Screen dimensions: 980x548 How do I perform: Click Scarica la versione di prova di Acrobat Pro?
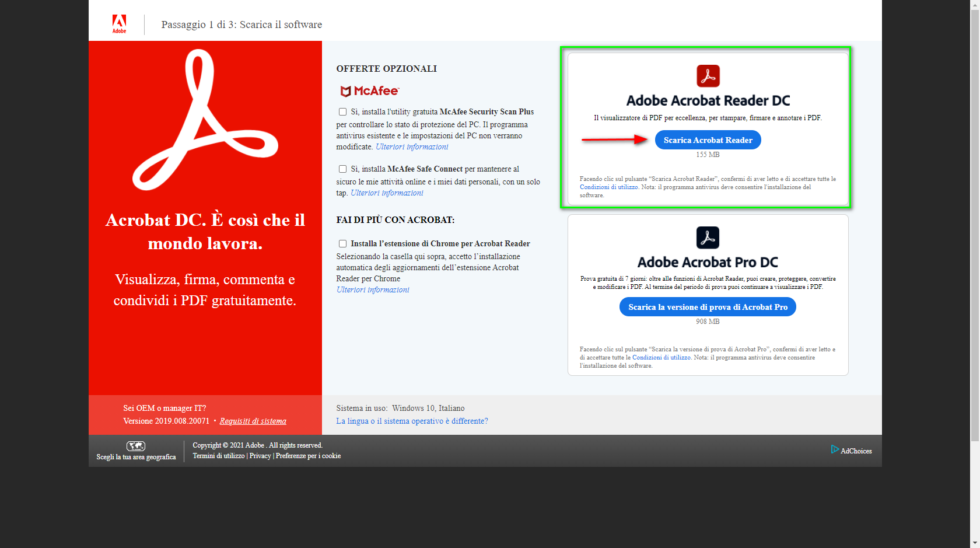click(x=708, y=307)
